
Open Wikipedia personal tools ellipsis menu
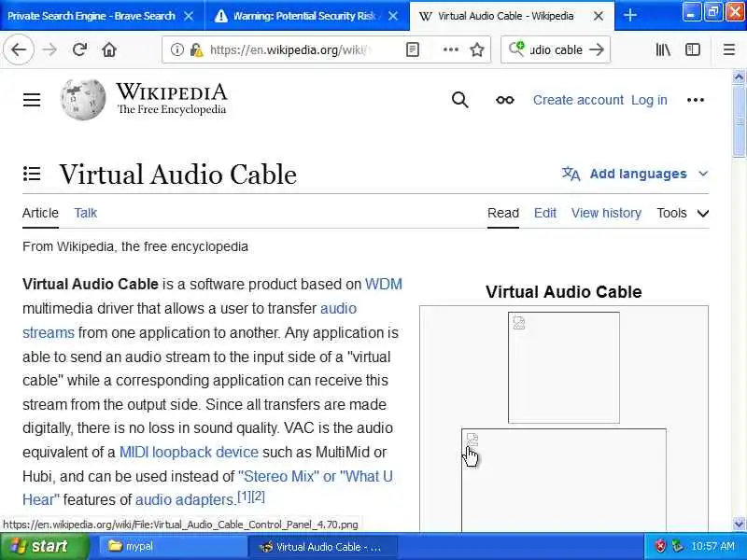click(x=696, y=100)
